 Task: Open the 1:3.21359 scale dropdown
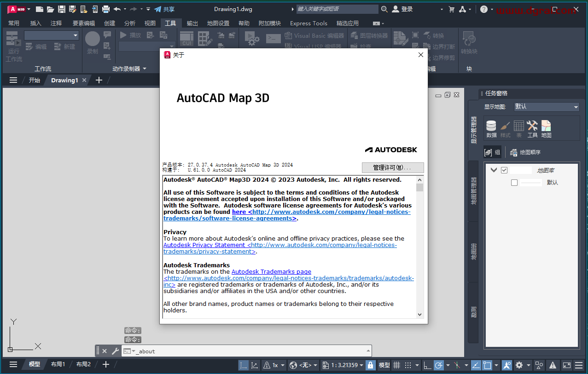(343, 365)
